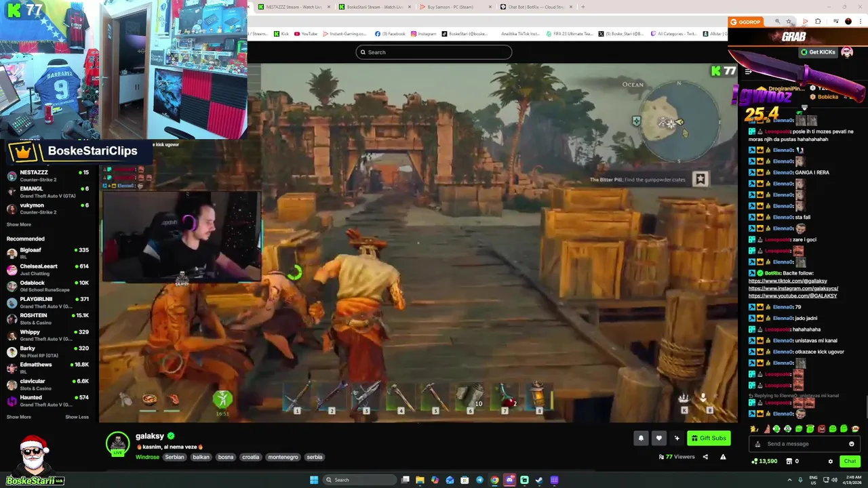Open a new browser tab

[583, 7]
